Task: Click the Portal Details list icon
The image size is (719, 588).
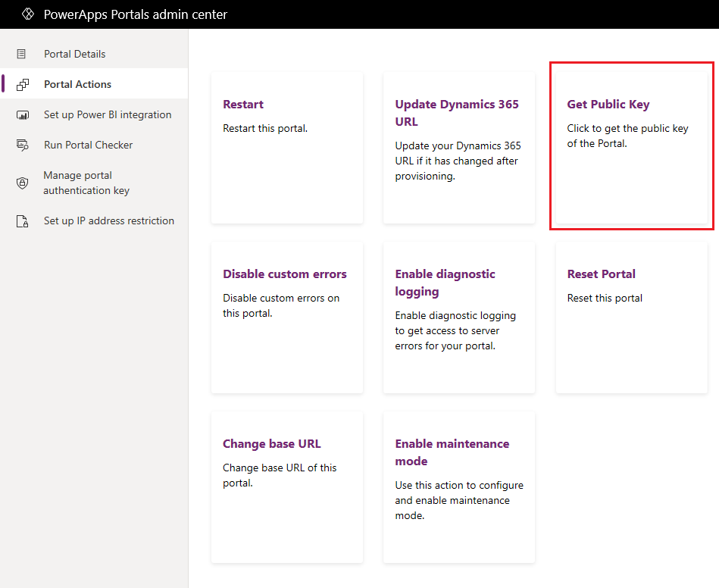Action: point(21,54)
